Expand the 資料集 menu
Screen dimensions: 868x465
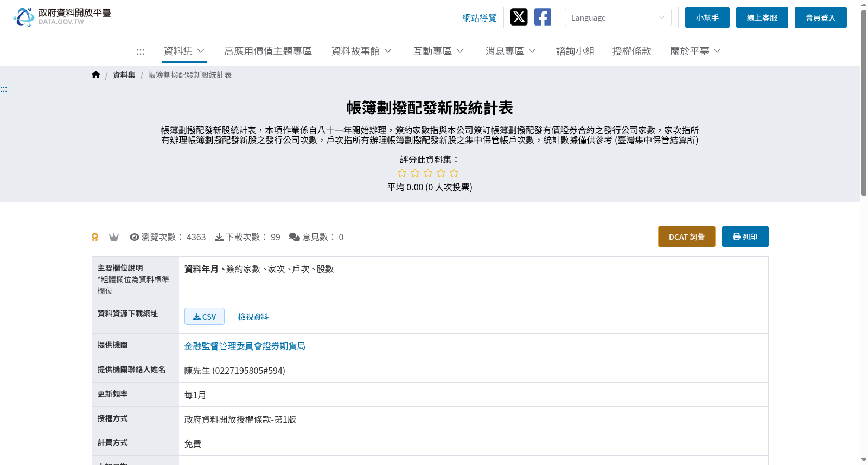184,51
